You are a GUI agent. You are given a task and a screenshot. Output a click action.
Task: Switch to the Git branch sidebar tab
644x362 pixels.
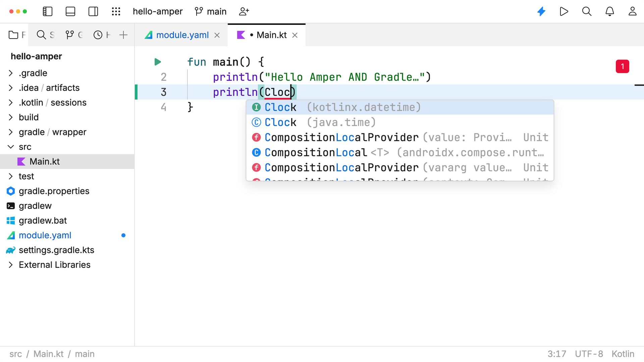(74, 35)
